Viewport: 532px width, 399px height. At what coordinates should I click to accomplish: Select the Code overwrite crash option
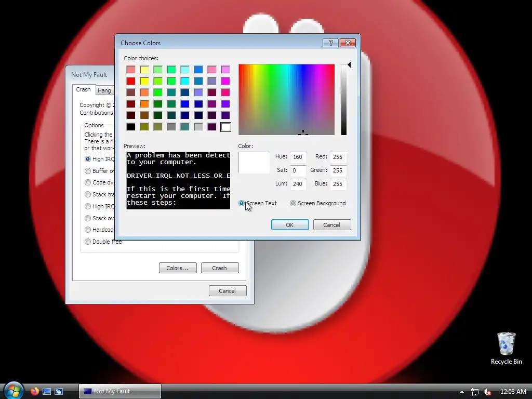click(x=87, y=182)
